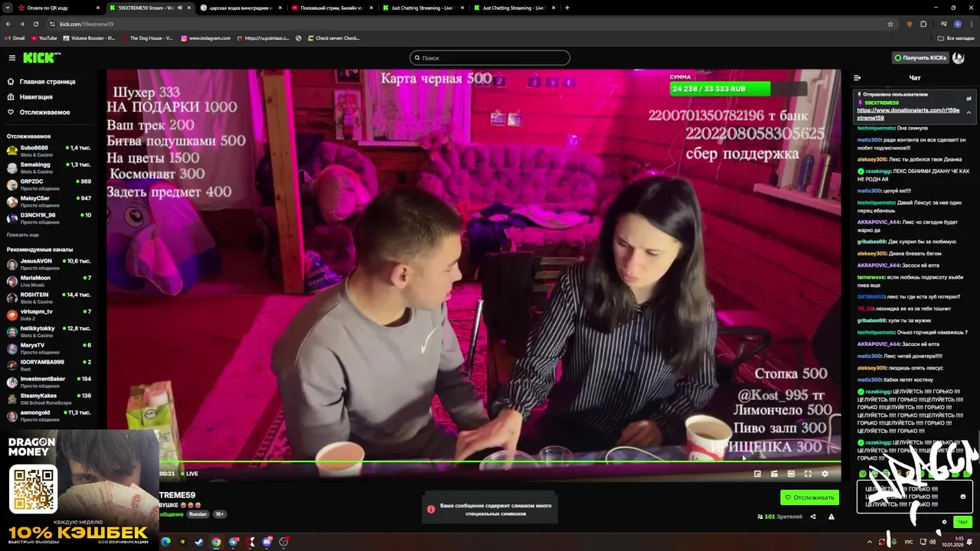This screenshot has height=551, width=980.
Task: Open chat settings gear icon
Action: click(944, 522)
